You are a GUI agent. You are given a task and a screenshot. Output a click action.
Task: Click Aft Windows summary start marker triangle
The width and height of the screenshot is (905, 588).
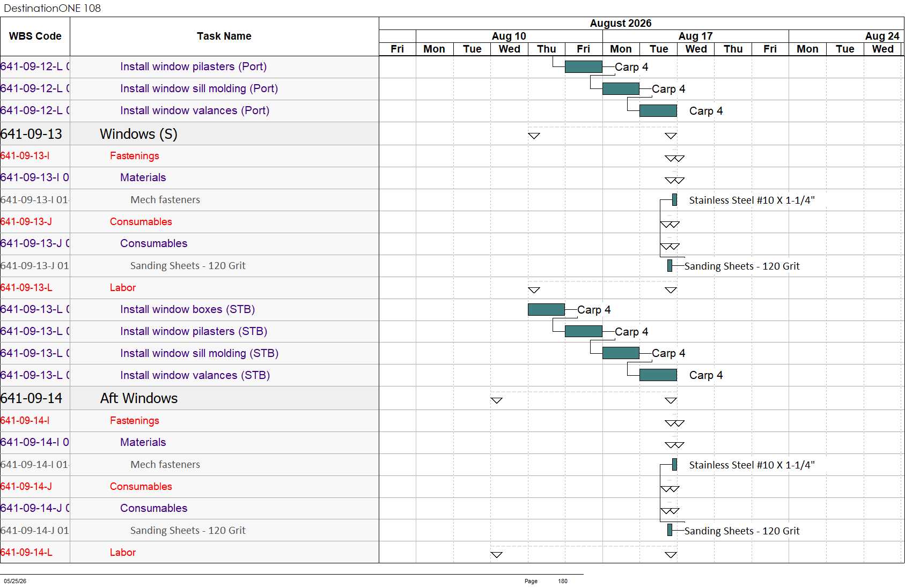(x=497, y=400)
